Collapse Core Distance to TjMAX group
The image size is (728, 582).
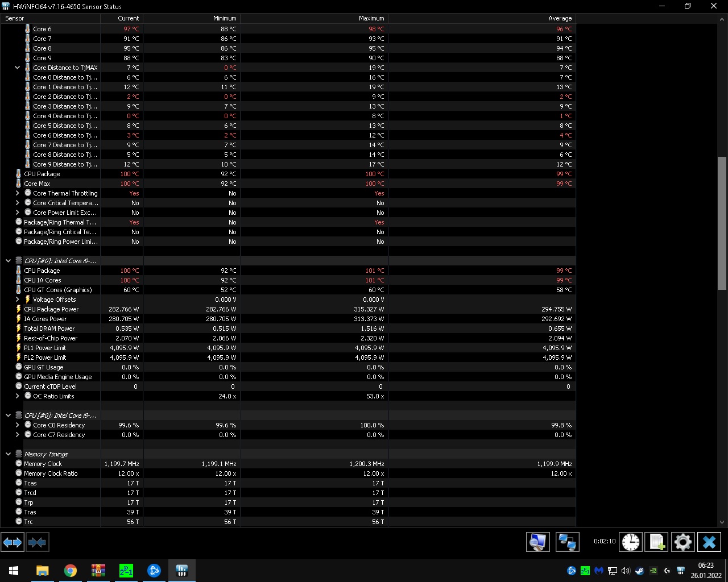[17, 68]
